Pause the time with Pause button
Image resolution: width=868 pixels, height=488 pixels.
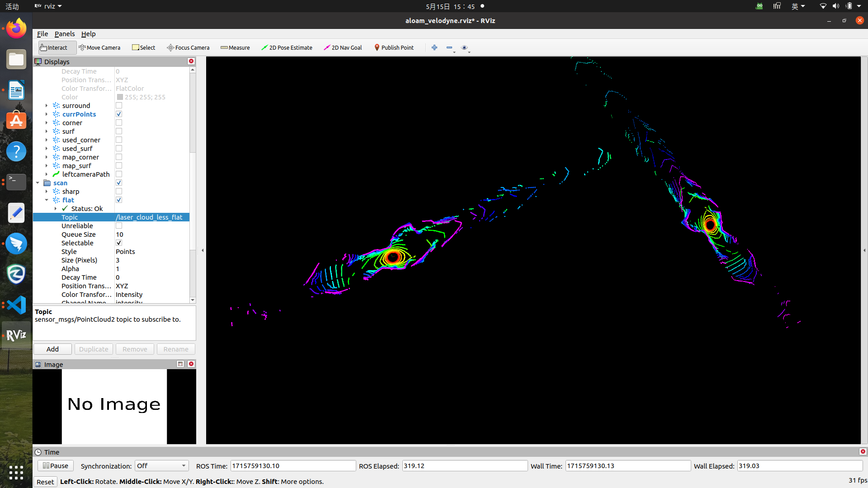[x=55, y=465]
